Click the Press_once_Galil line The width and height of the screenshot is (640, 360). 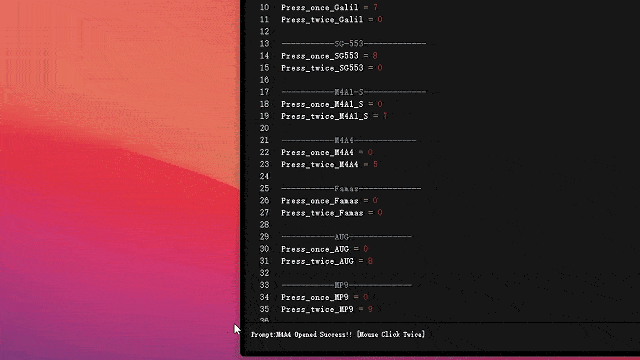[329, 7]
